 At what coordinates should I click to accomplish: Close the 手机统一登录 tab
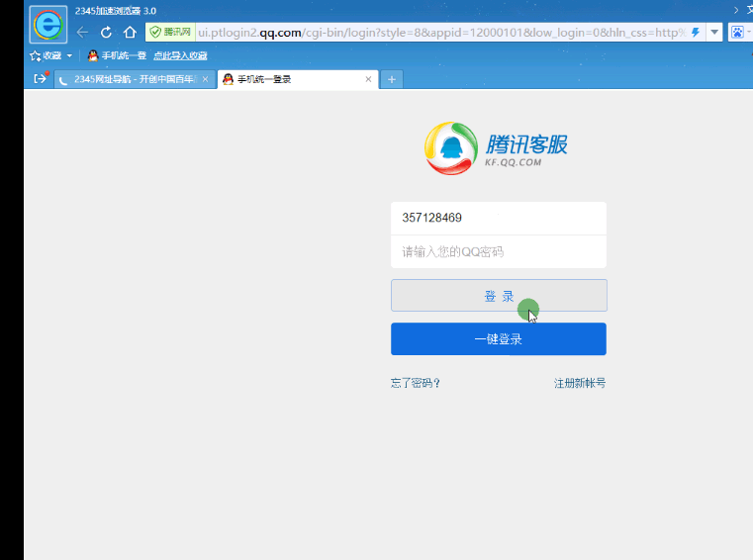pos(368,79)
